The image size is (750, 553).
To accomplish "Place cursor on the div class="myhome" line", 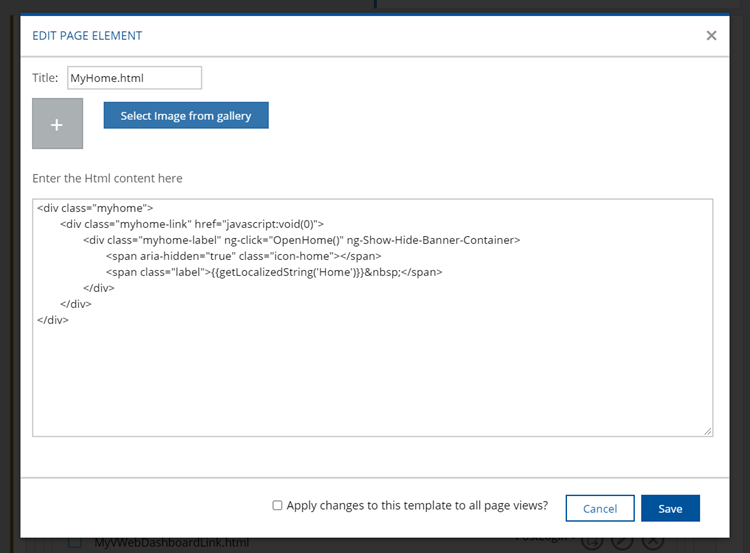I will [95, 208].
